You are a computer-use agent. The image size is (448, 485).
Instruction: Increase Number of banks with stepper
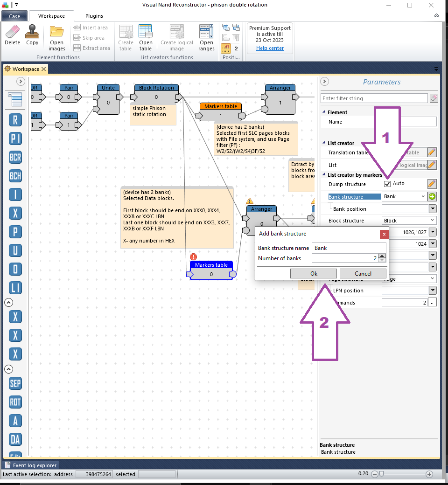[382, 256]
